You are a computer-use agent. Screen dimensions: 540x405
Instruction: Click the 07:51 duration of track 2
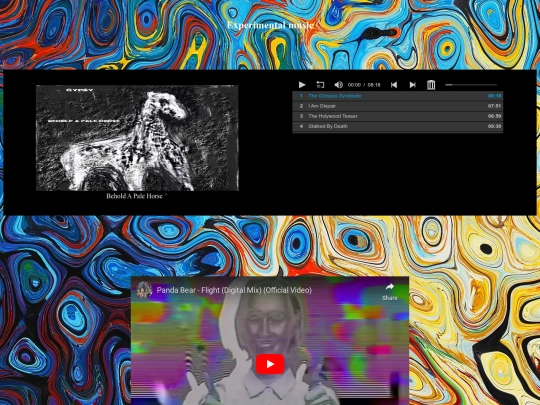pyautogui.click(x=494, y=106)
